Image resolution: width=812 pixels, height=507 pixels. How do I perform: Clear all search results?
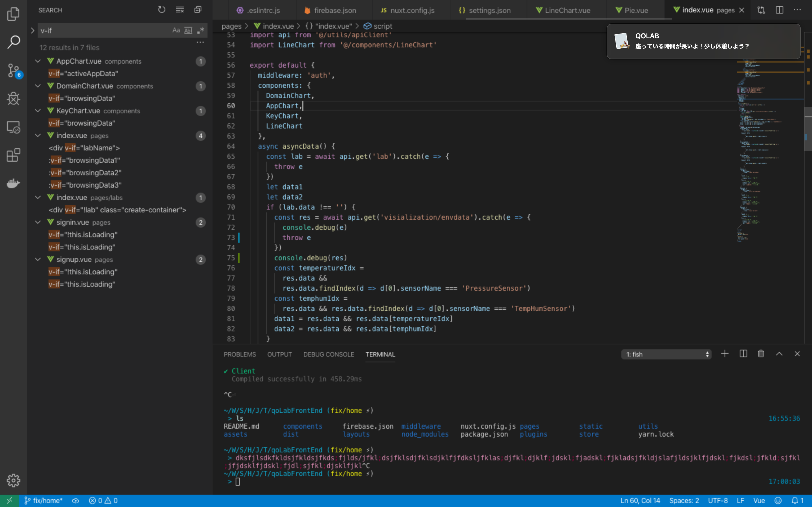click(180, 10)
